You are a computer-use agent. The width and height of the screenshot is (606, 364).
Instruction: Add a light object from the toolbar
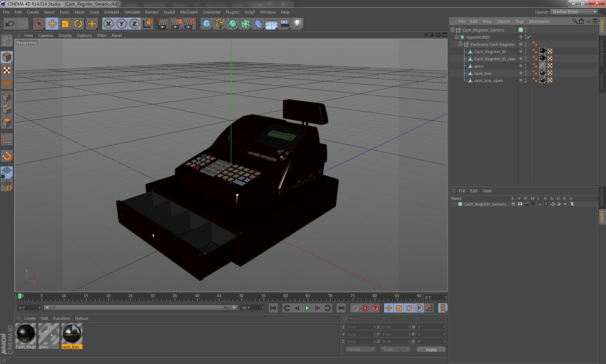[297, 24]
